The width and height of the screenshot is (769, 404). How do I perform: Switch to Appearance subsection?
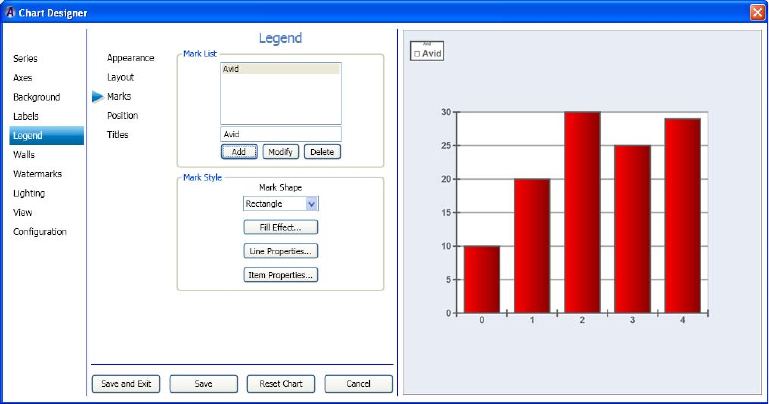point(130,58)
